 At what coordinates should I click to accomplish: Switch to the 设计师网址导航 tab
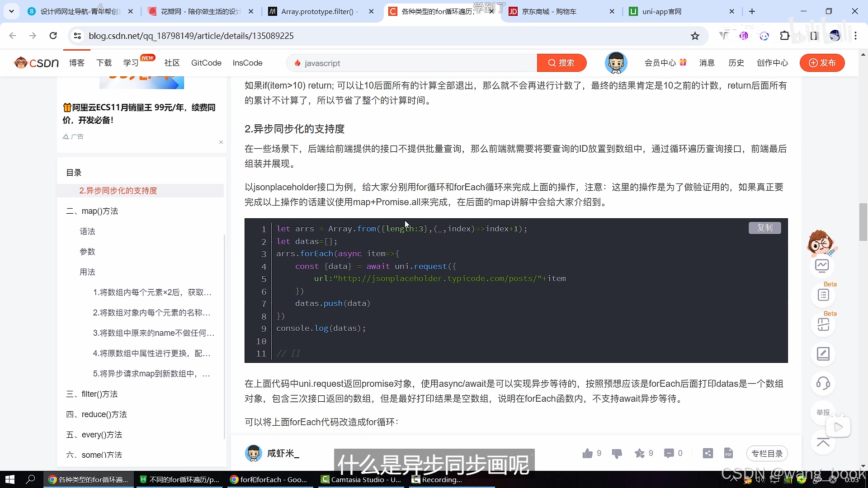tap(80, 11)
